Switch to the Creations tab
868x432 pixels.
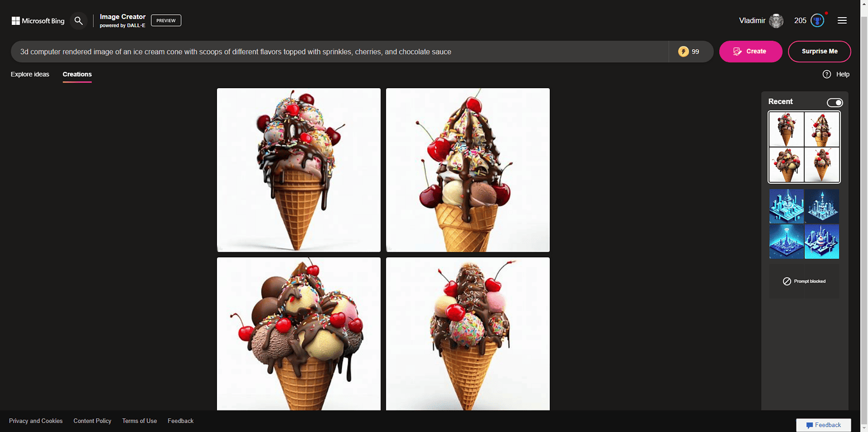(77, 74)
